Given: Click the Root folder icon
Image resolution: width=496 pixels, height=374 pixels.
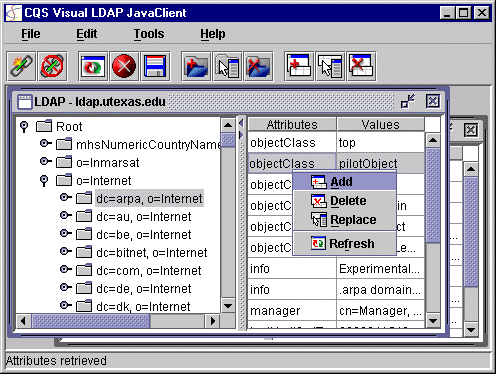Looking at the screenshot, I should [44, 126].
